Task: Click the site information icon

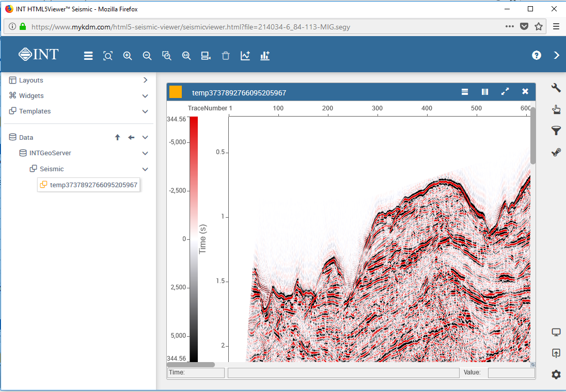Action: (12, 26)
